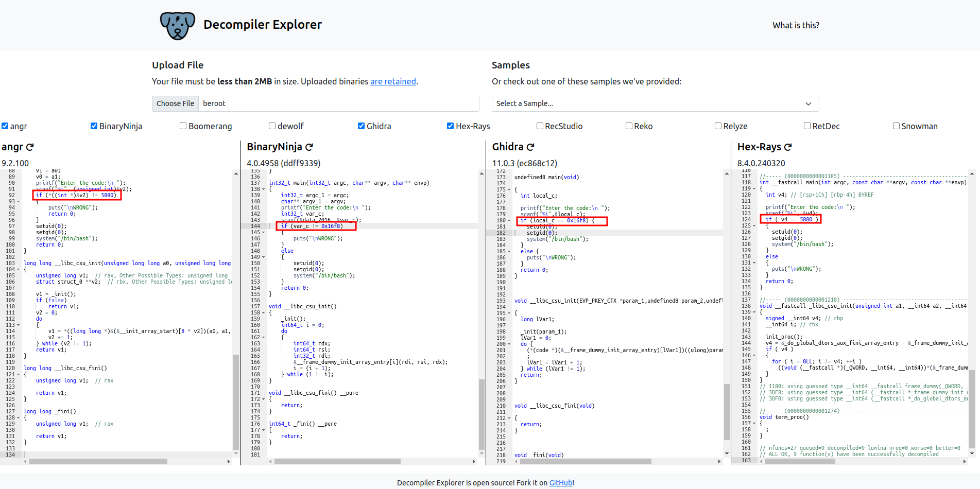
Task: Uncheck the Ghidra checkbox
Action: (x=361, y=126)
